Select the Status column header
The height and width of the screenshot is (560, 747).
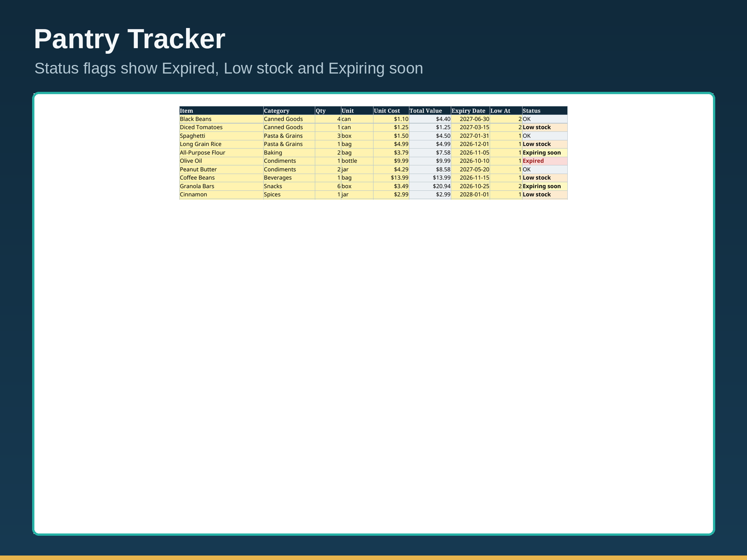544,111
